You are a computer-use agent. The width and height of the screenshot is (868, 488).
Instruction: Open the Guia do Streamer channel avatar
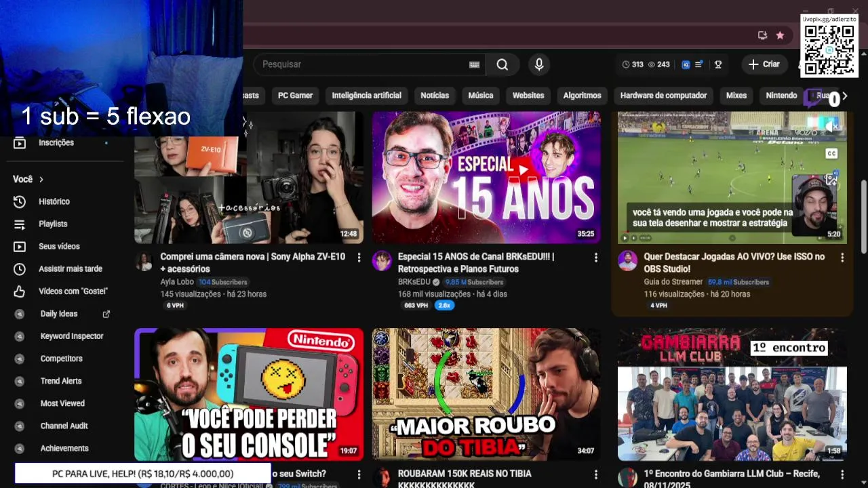click(627, 261)
